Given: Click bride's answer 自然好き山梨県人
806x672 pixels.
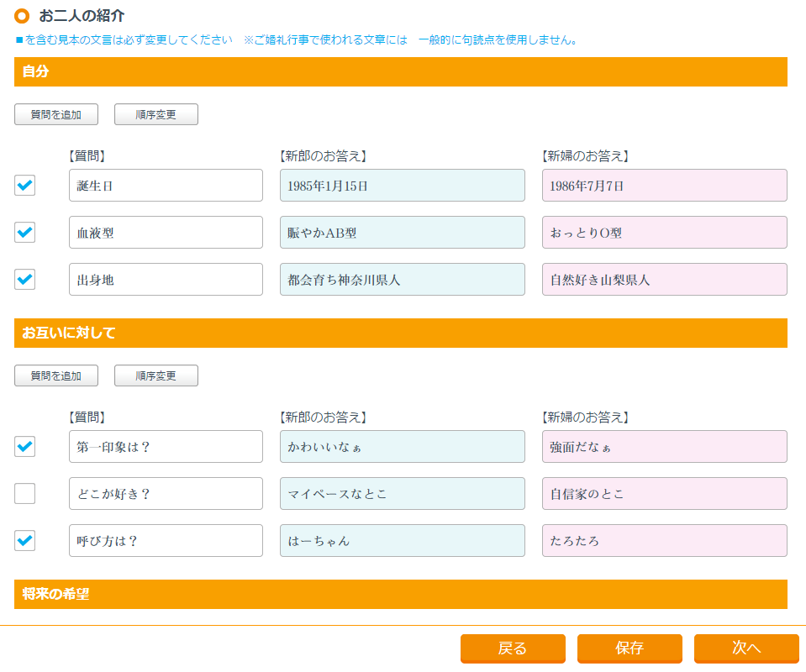Looking at the screenshot, I should point(664,280).
